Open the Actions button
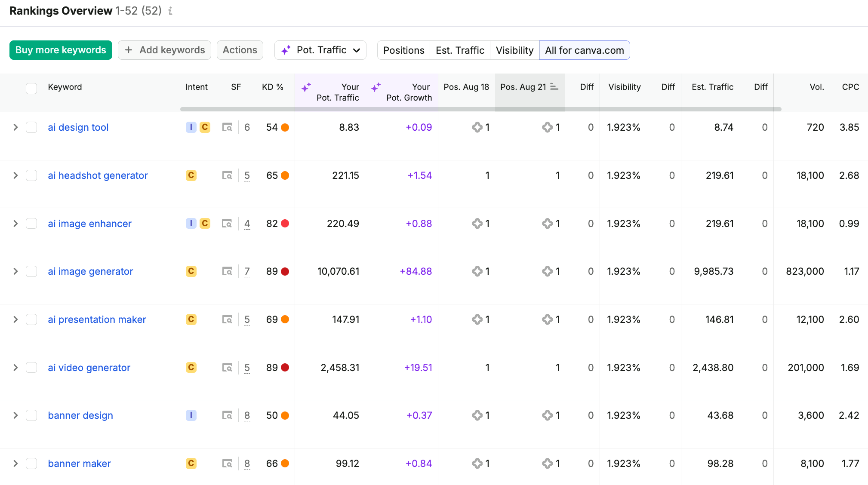The width and height of the screenshot is (868, 485). [x=240, y=50]
